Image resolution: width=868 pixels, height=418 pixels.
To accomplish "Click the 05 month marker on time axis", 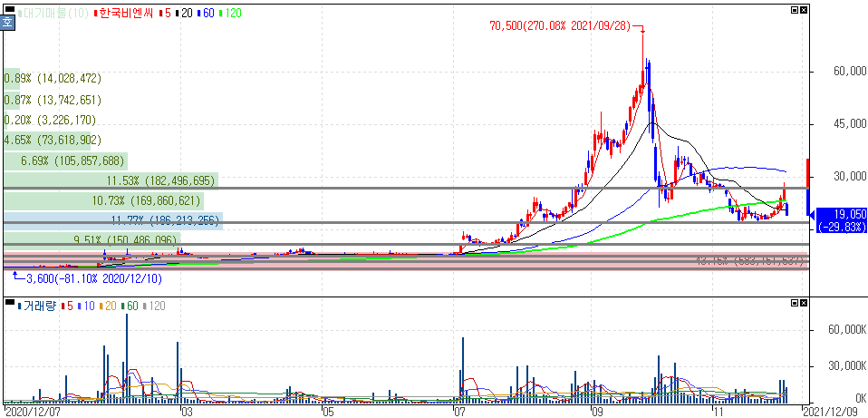I will (x=327, y=411).
